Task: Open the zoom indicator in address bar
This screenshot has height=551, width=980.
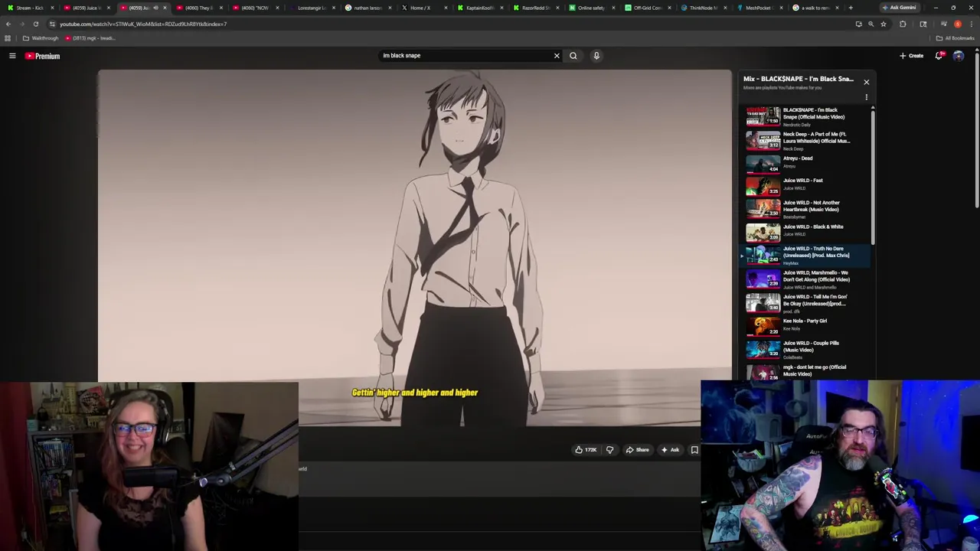Action: [x=871, y=24]
